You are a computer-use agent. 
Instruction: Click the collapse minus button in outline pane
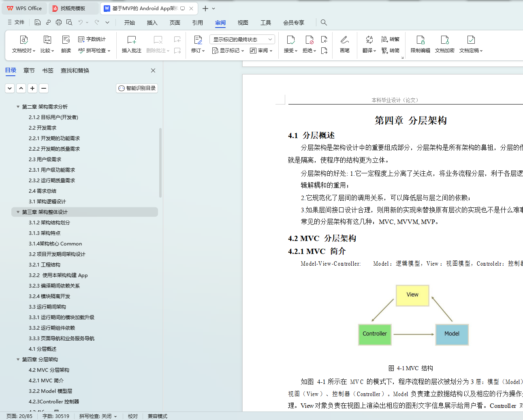(x=44, y=88)
